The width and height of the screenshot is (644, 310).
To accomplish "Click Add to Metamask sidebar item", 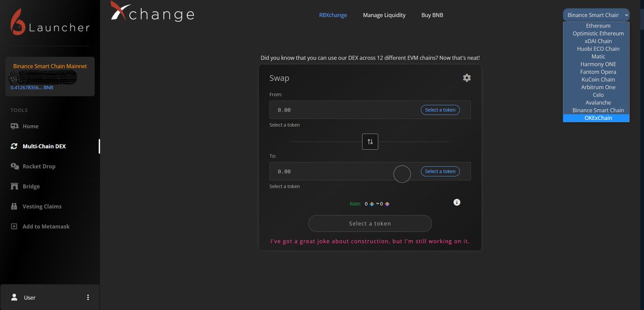I will (x=46, y=226).
